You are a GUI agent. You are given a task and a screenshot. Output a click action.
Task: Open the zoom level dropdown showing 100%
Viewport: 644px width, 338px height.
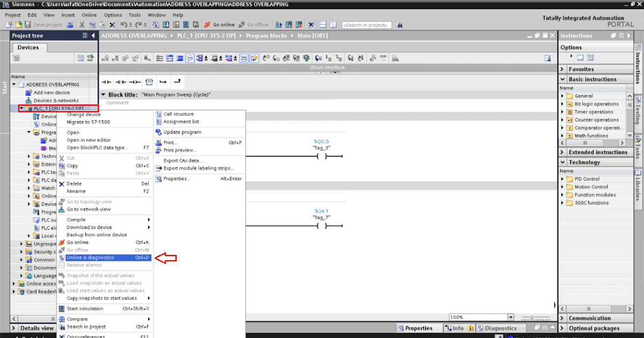click(510, 317)
